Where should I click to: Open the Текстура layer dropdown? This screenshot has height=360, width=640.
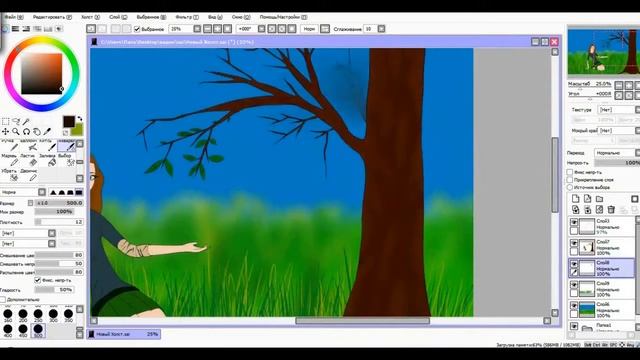pyautogui.click(x=619, y=110)
